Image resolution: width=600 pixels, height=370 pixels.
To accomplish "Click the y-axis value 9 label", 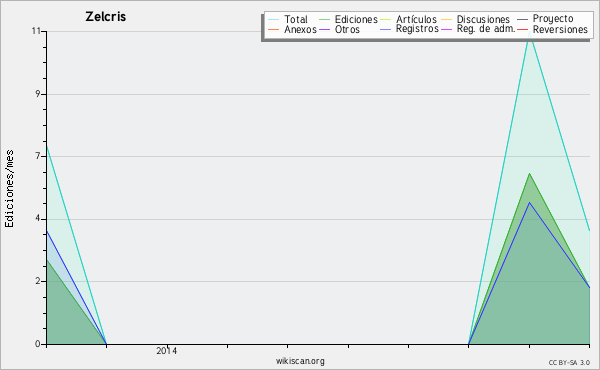I will (x=38, y=94).
